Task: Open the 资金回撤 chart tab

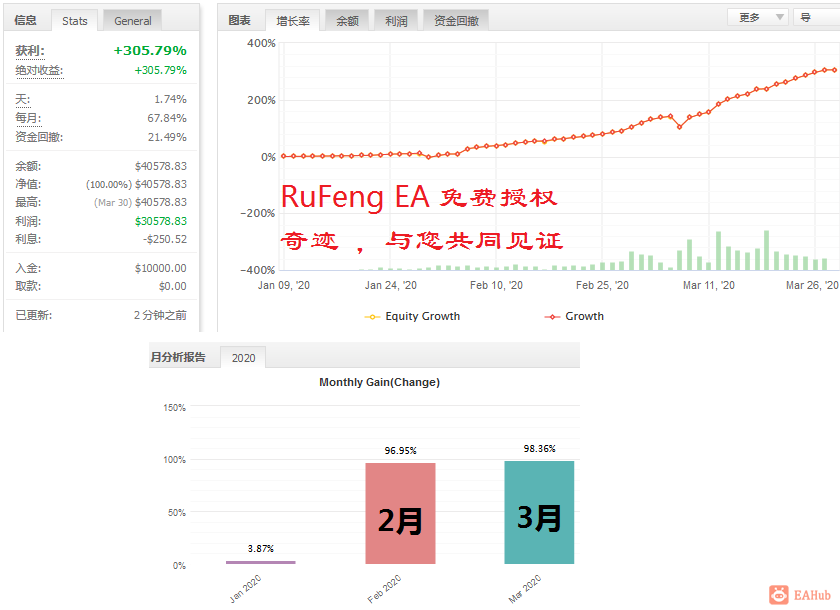Action: pyautogui.click(x=456, y=21)
